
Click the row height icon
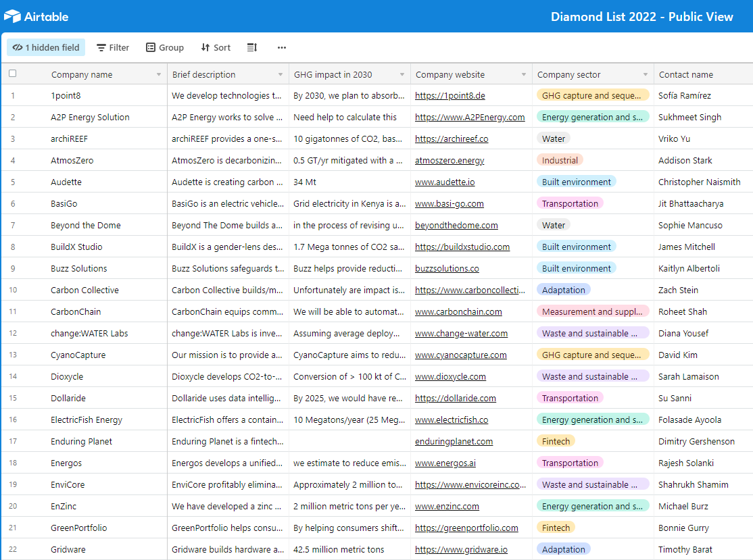tap(252, 47)
